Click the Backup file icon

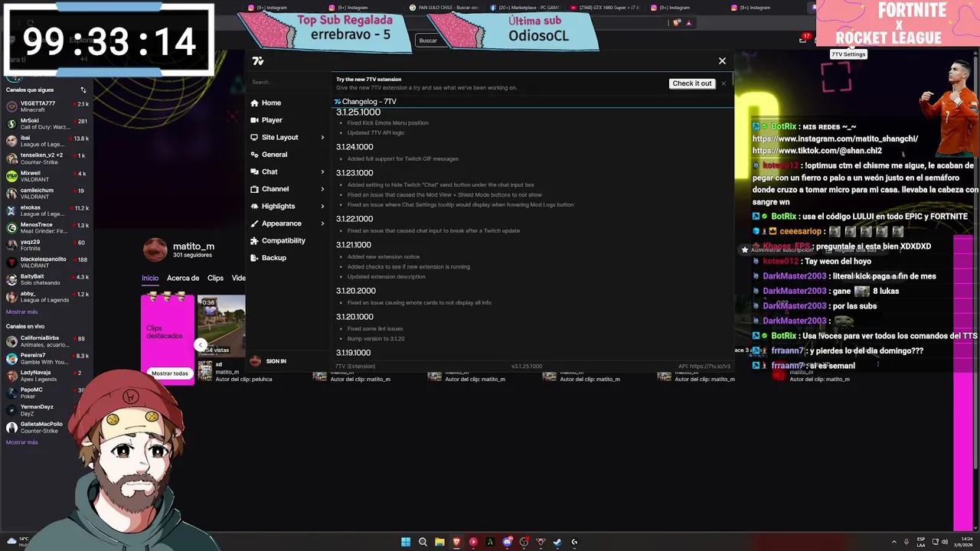pos(254,258)
